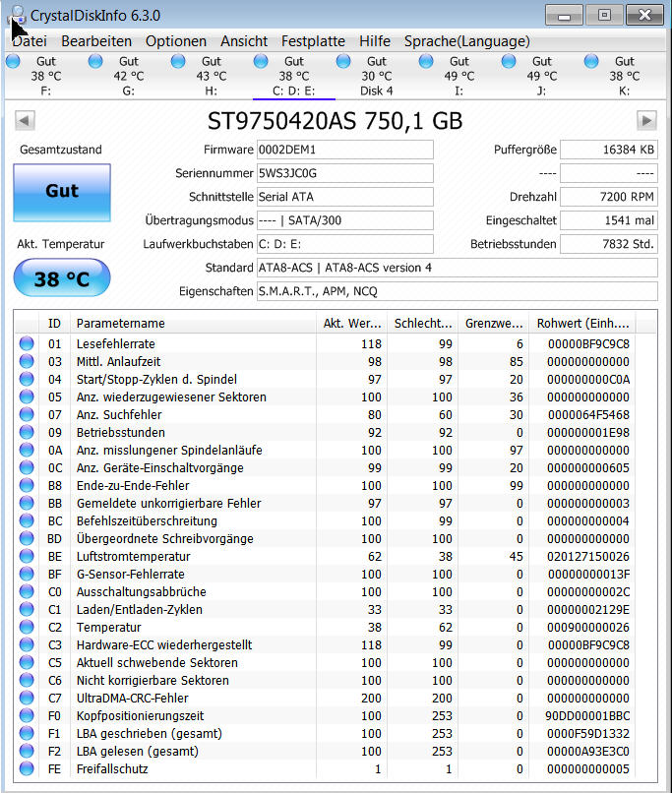Viewport: 672px width, 793px height.
Task: Click the Eingeschaltet field 1541 mal
Action: (x=609, y=220)
